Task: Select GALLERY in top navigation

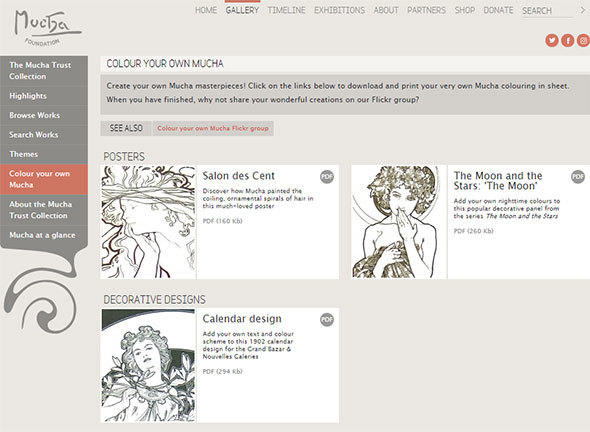Action: 242,10
